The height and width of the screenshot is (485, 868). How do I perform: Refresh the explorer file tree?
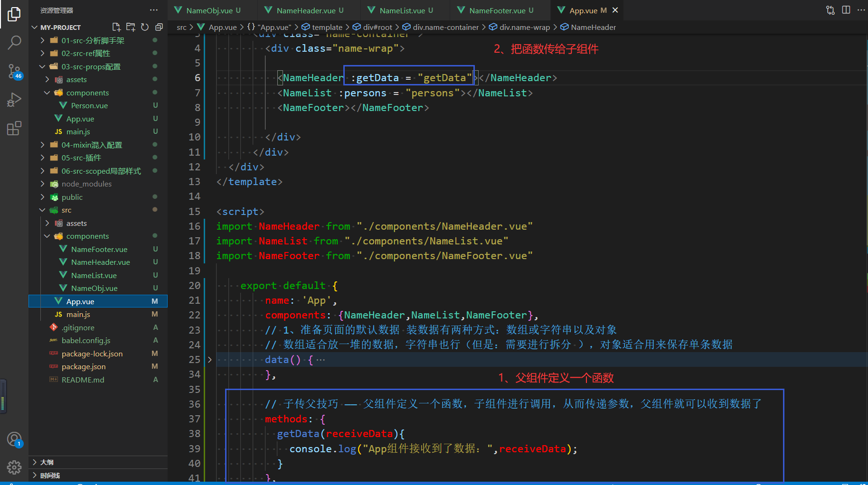(145, 27)
